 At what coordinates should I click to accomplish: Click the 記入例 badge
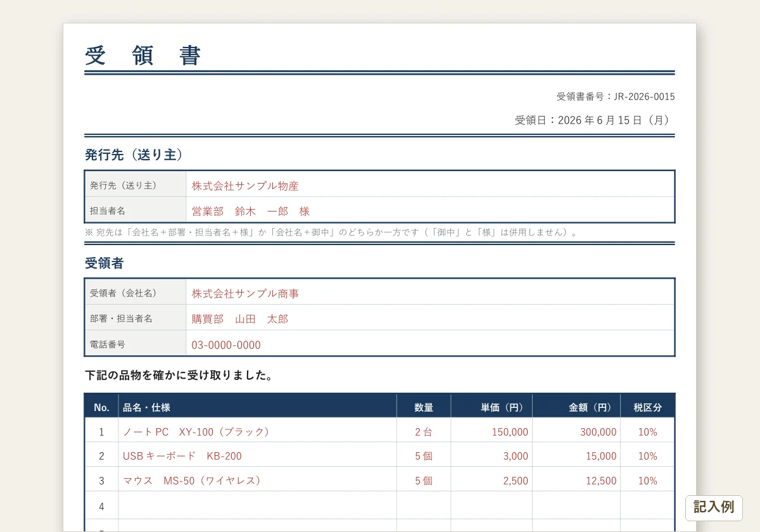[714, 507]
